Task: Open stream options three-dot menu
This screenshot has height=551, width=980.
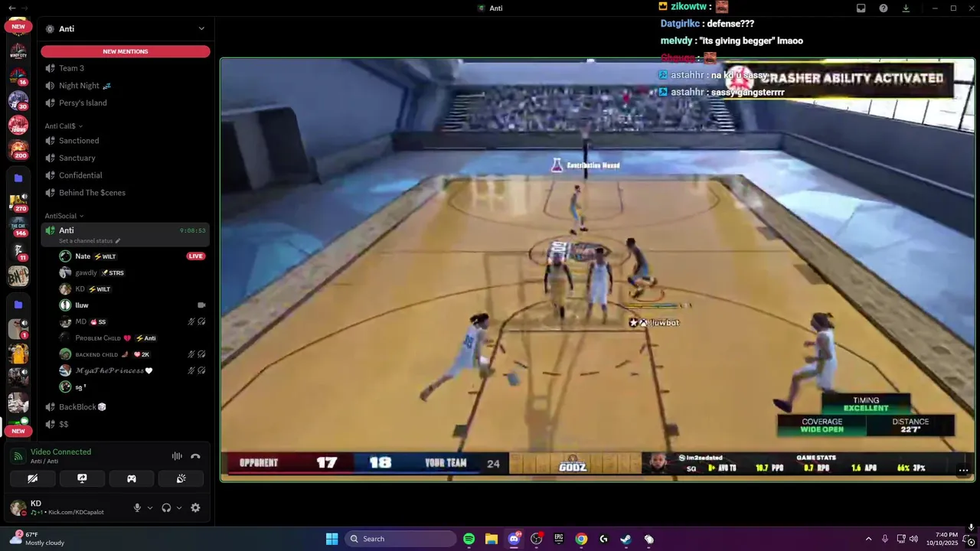Action: tap(964, 470)
